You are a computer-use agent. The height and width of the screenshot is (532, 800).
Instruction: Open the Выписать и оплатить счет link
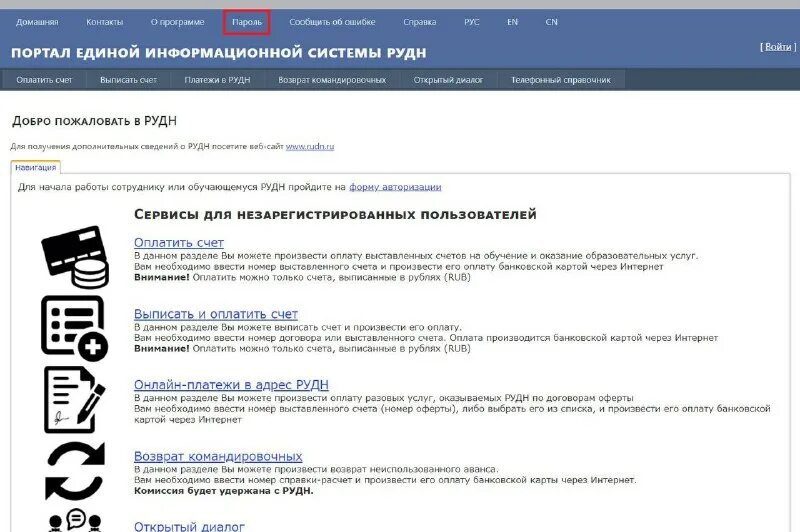click(x=216, y=314)
